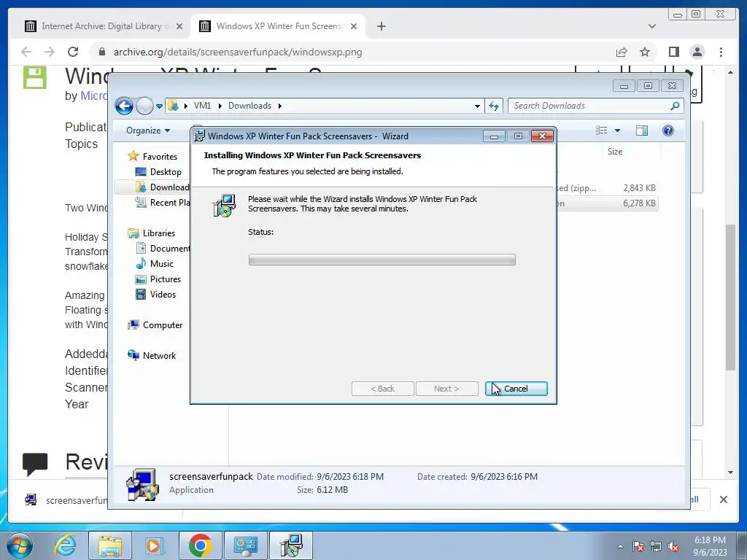This screenshot has height=560, width=747.
Task: Switch to installer wizard taskbar icon
Action: click(x=291, y=545)
